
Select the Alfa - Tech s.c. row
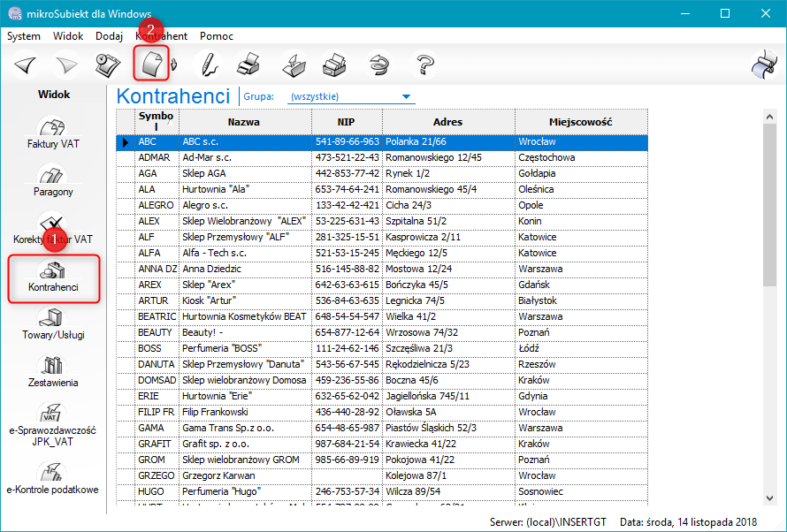coord(382,254)
